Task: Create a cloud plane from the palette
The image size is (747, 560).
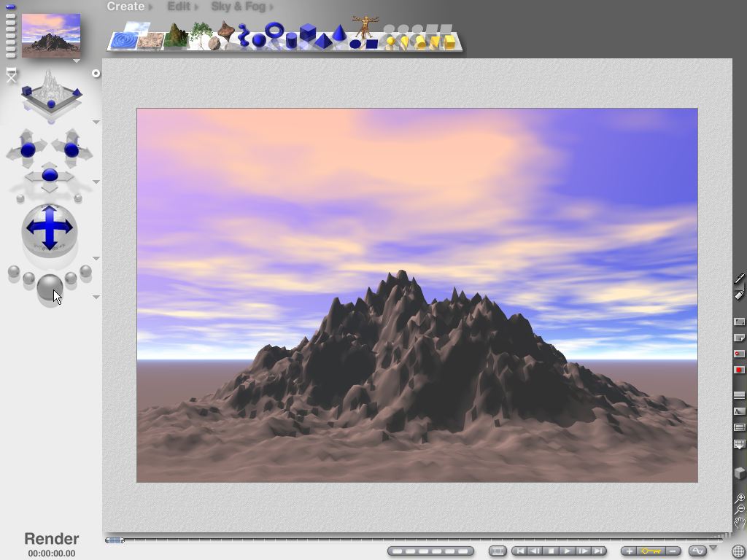Action: point(139,28)
